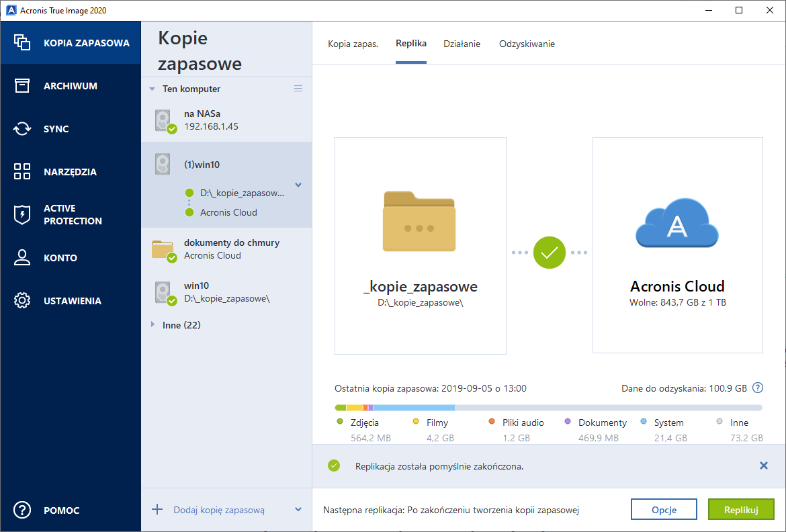Click help icon next to Dane do odzyskania
Image resolution: width=786 pixels, height=532 pixels.
point(758,388)
